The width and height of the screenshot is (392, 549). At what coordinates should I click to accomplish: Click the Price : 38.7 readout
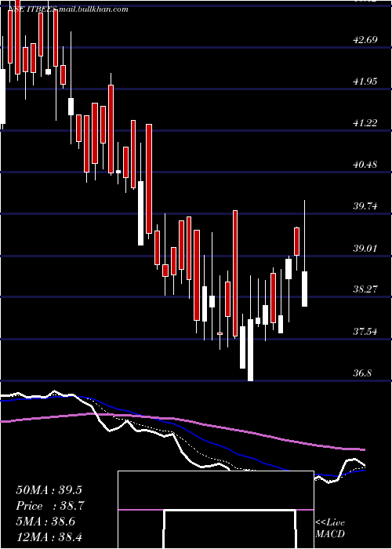coord(50,506)
